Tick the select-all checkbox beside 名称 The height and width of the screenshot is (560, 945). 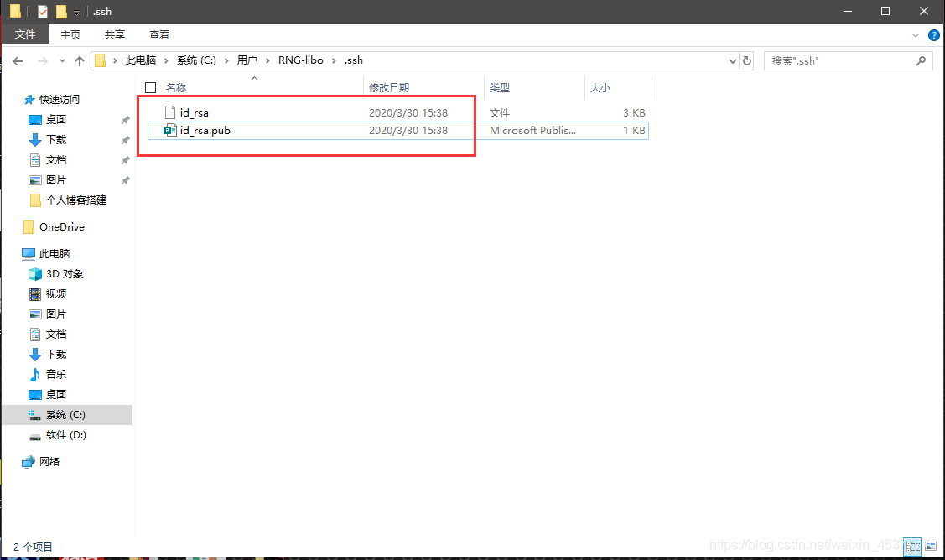point(151,87)
